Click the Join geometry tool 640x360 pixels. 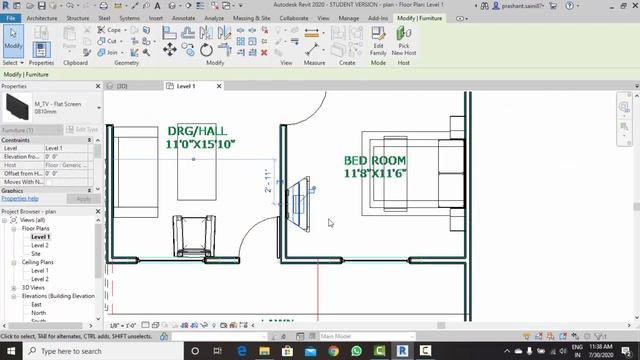pyautogui.click(x=107, y=52)
